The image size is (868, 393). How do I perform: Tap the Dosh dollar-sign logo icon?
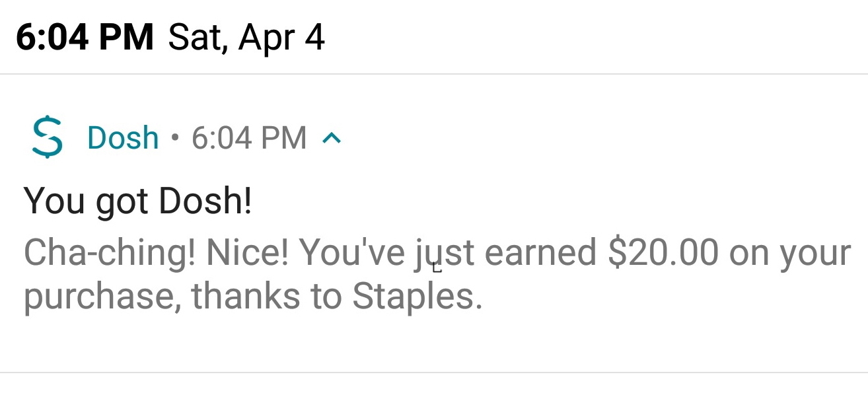pos(47,138)
